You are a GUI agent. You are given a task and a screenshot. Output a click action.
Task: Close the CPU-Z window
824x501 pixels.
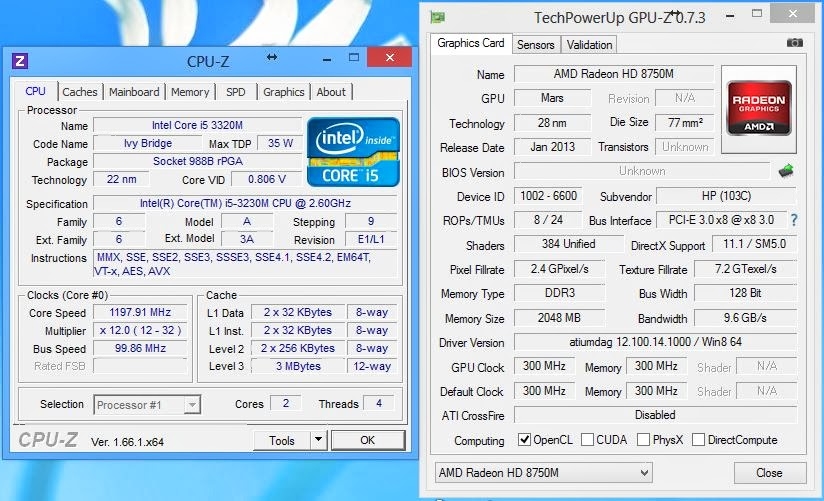tap(389, 57)
